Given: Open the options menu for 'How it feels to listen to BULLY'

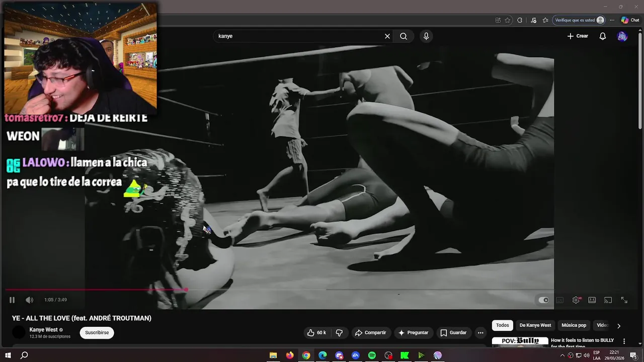Looking at the screenshot, I should 624,341.
